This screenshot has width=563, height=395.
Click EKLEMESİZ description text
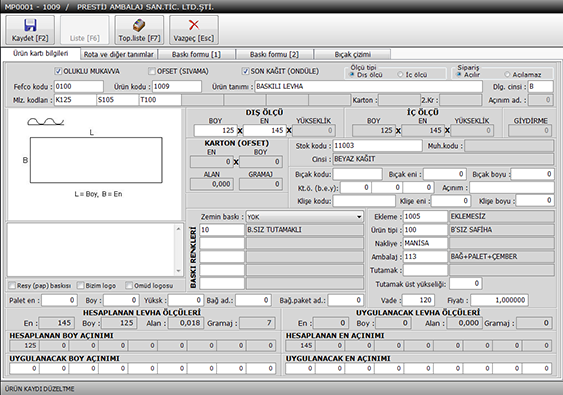point(468,217)
